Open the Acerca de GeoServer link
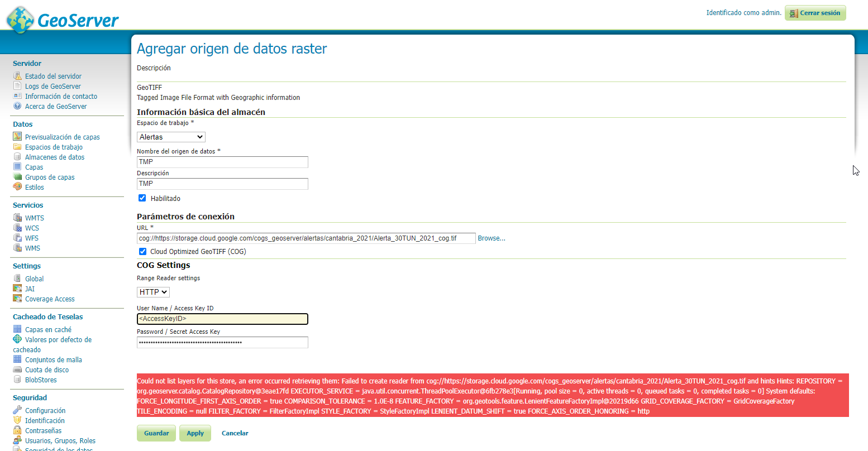868x451 pixels. click(x=56, y=106)
